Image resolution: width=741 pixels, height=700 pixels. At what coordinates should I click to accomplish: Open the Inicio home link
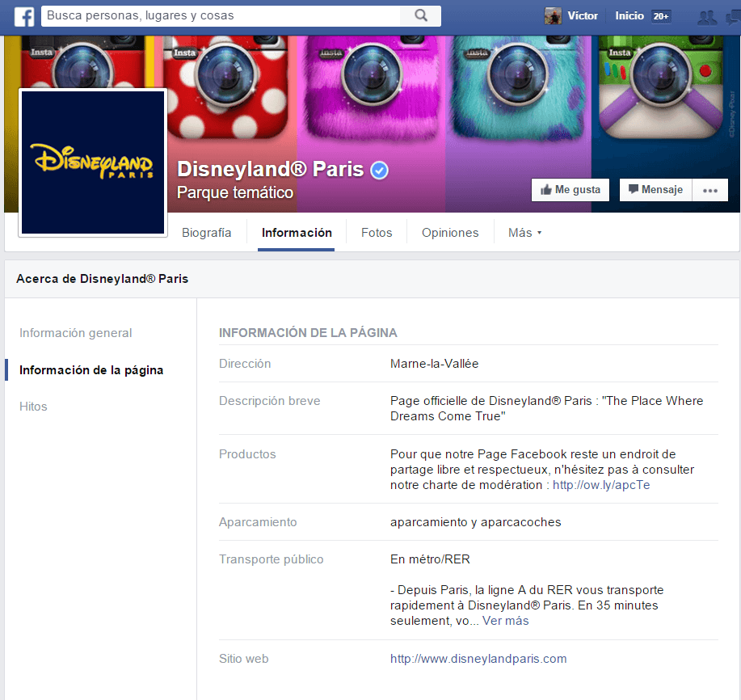click(x=629, y=16)
